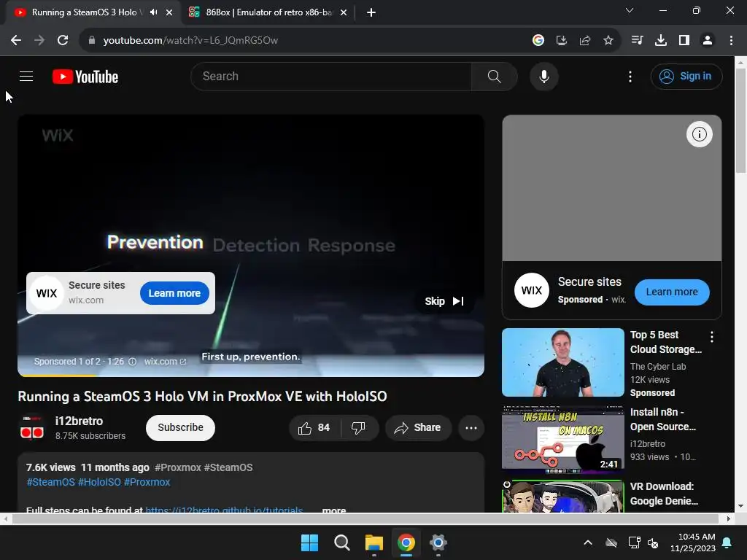Open the YouTube hamburger guide menu
The image size is (747, 560).
coord(26,76)
